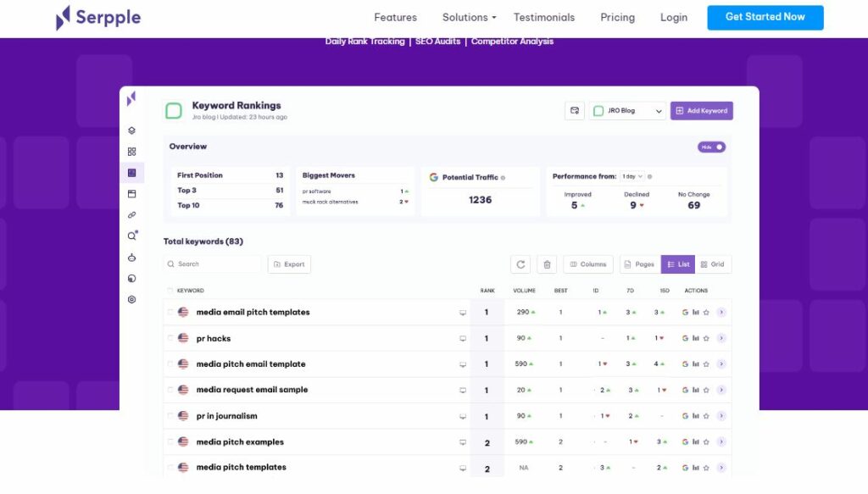The width and height of the screenshot is (868, 494).
Task: Open the window panel sidebar icon
Action: tap(131, 194)
